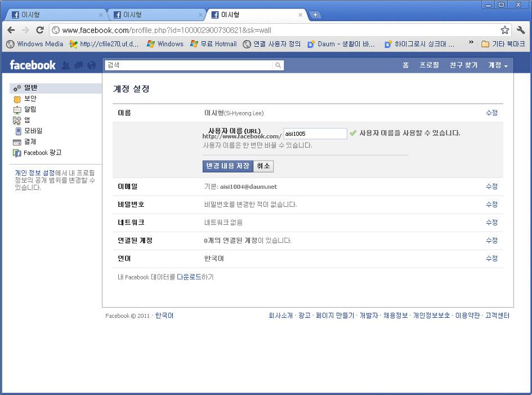This screenshot has width=532, height=395.
Task: Bookmark page with the star icon
Action: [505, 30]
